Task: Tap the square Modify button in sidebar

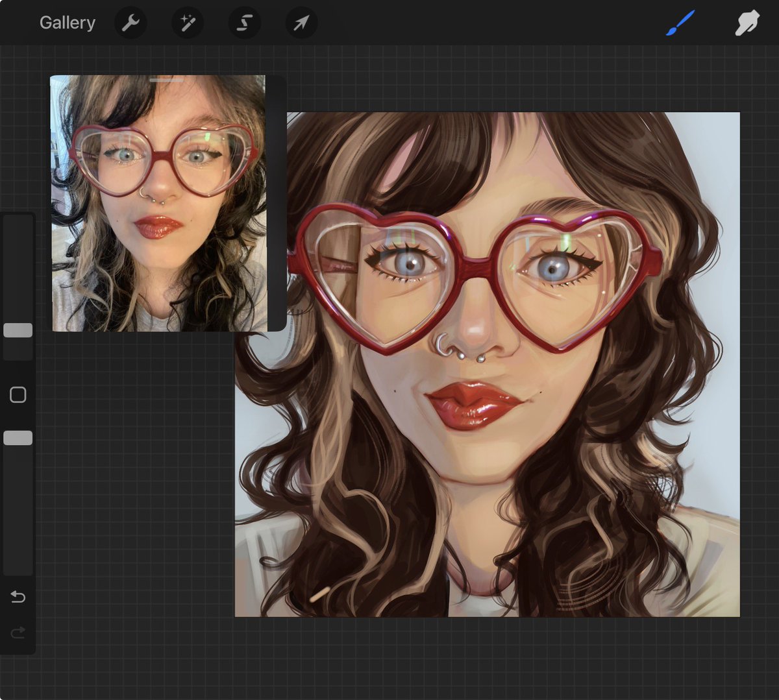Action: point(18,394)
